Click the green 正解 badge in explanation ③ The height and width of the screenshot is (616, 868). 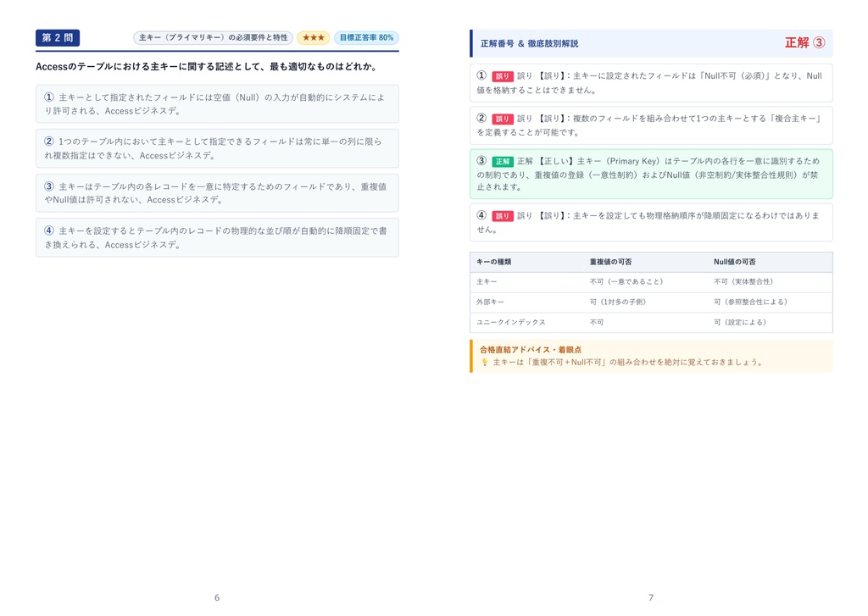point(503,162)
